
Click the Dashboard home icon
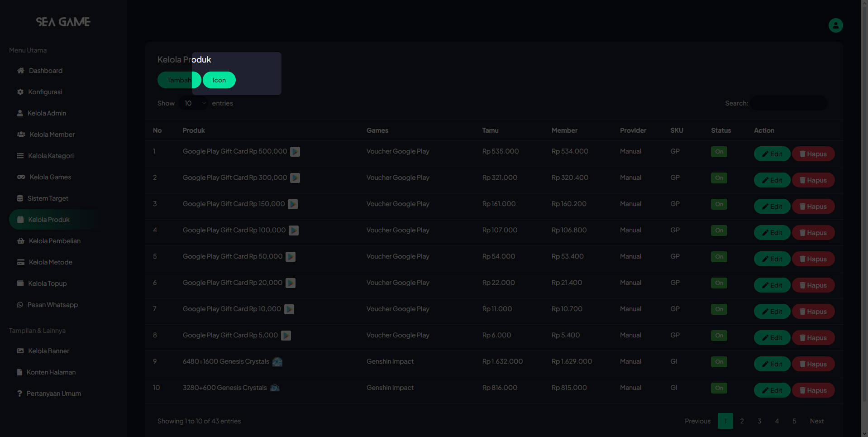[x=21, y=71]
